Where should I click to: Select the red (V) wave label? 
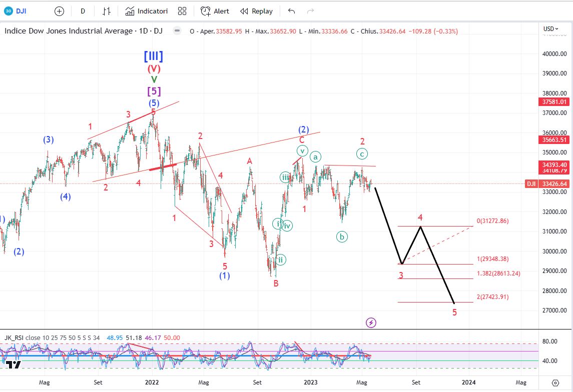pyautogui.click(x=154, y=68)
